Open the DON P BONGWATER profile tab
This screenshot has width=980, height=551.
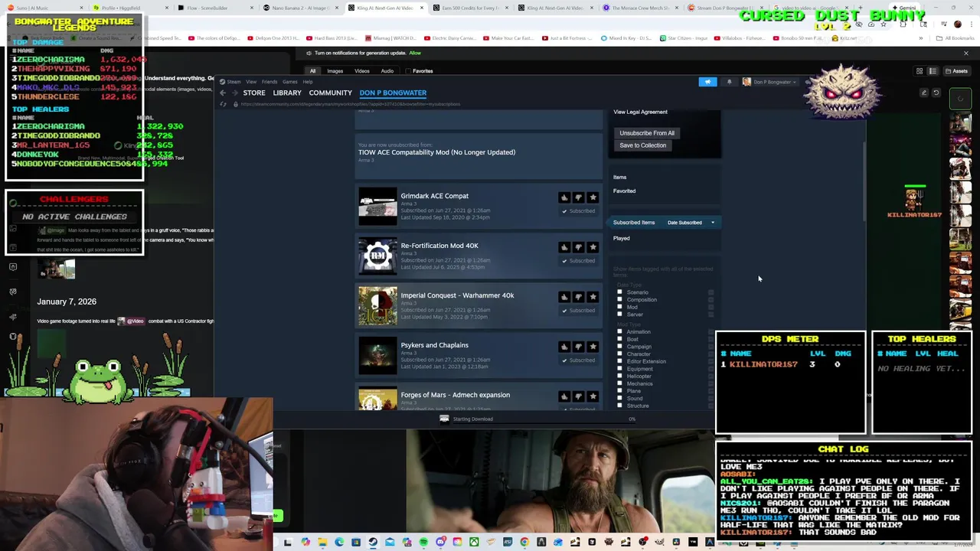[393, 93]
